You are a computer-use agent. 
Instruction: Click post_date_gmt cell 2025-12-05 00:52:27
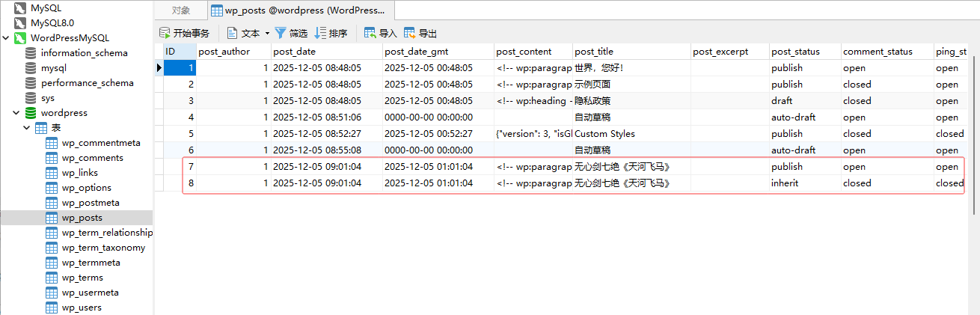click(438, 133)
